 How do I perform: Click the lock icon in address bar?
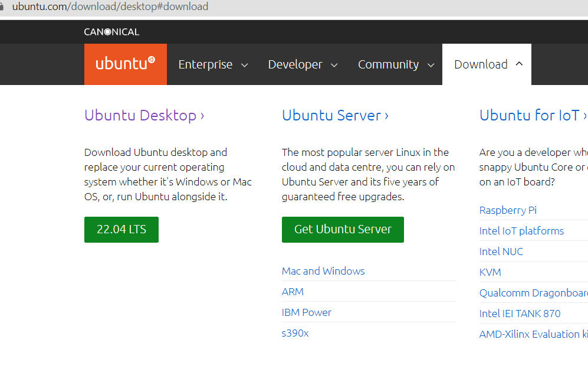click(2, 6)
